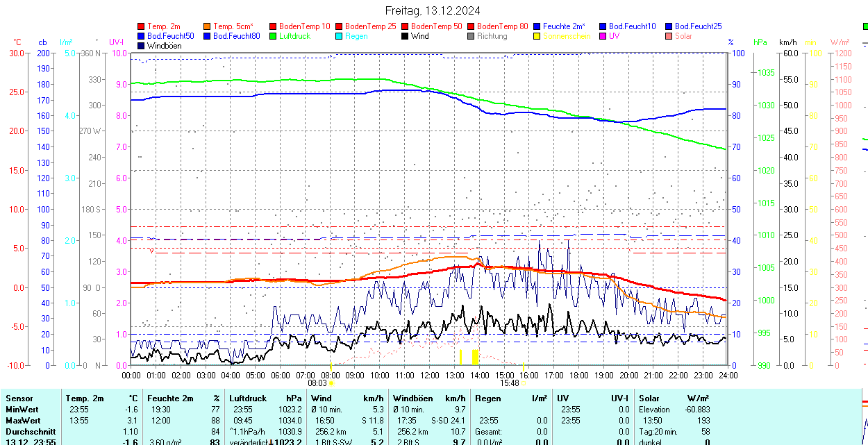Click the 15:48 sunset marker on time axis
Screen dimensions: 868x445
(509, 383)
